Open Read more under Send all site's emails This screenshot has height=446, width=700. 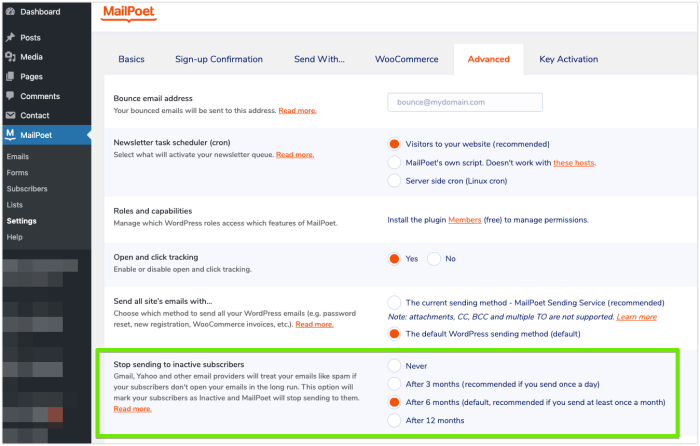314,324
